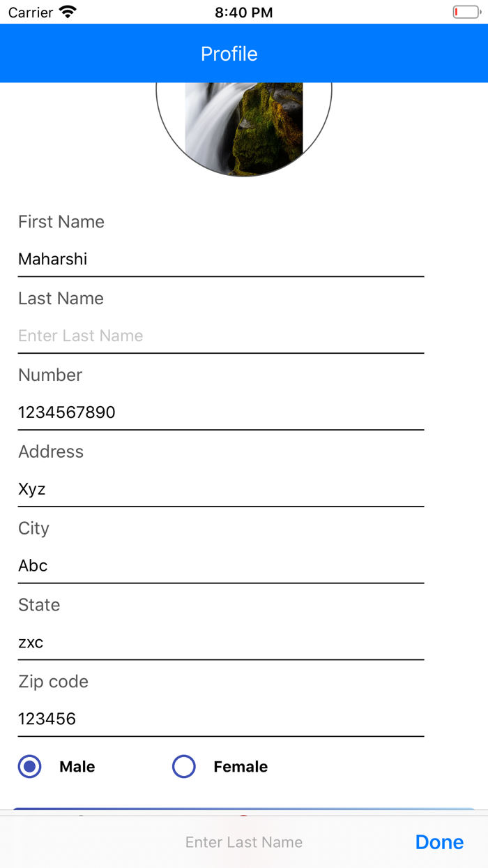This screenshot has height=868, width=488.
Task: Tap the battery icon in status bar
Action: [466, 12]
